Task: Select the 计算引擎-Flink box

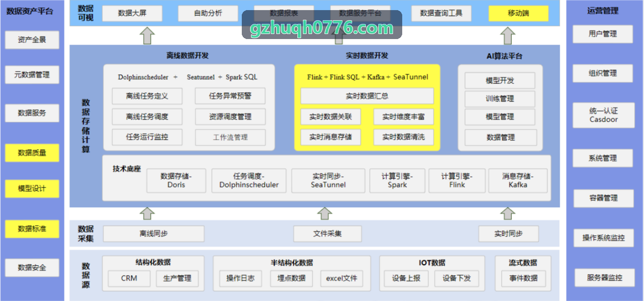Action: tap(457, 181)
